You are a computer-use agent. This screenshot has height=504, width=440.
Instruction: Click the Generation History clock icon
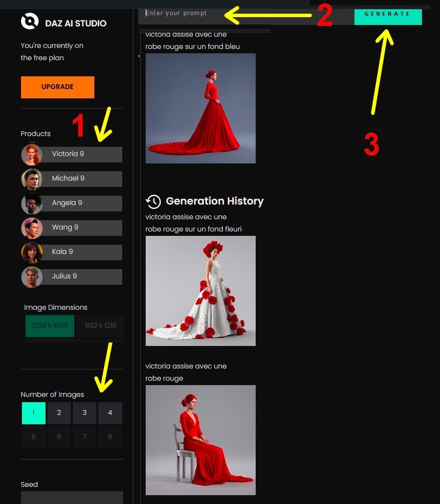pyautogui.click(x=153, y=202)
